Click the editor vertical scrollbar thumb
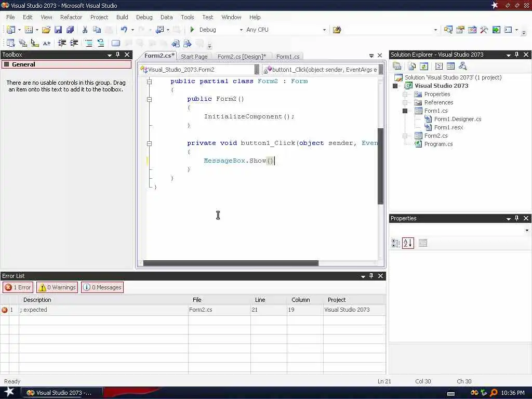532x399 pixels. coord(380,166)
